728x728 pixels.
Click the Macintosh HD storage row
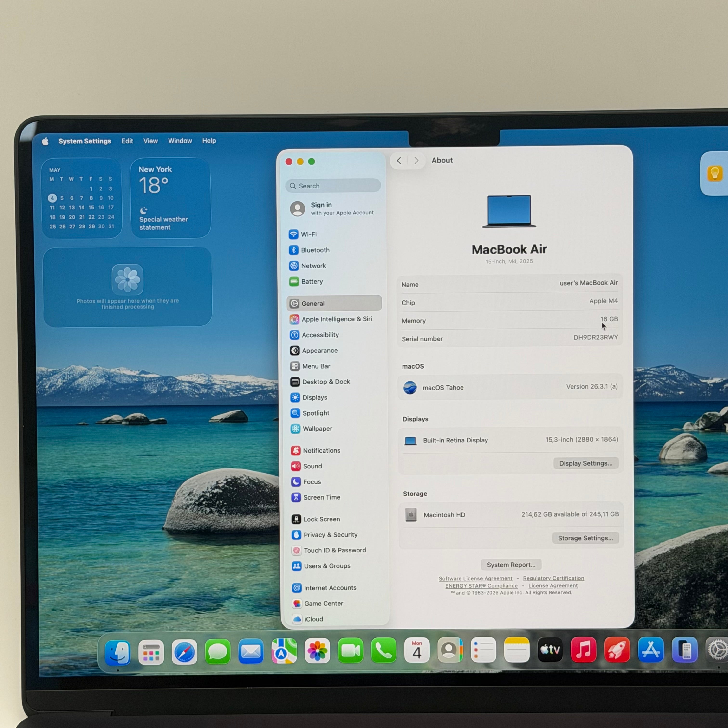(x=511, y=515)
